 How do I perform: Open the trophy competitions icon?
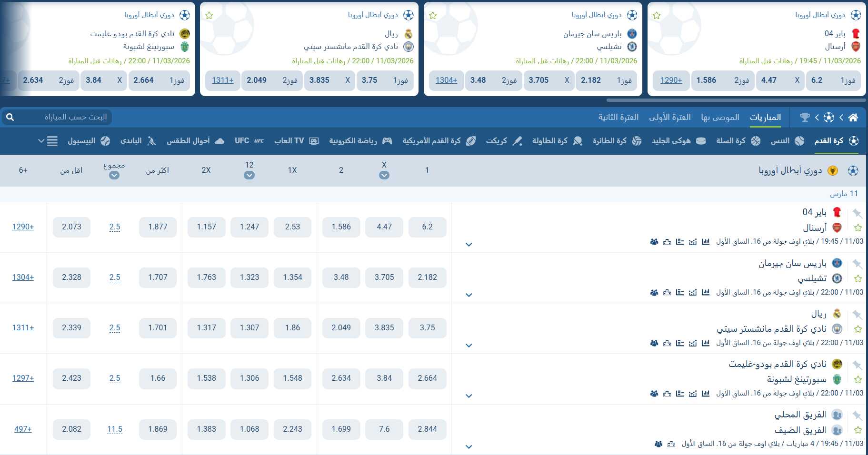(x=805, y=117)
